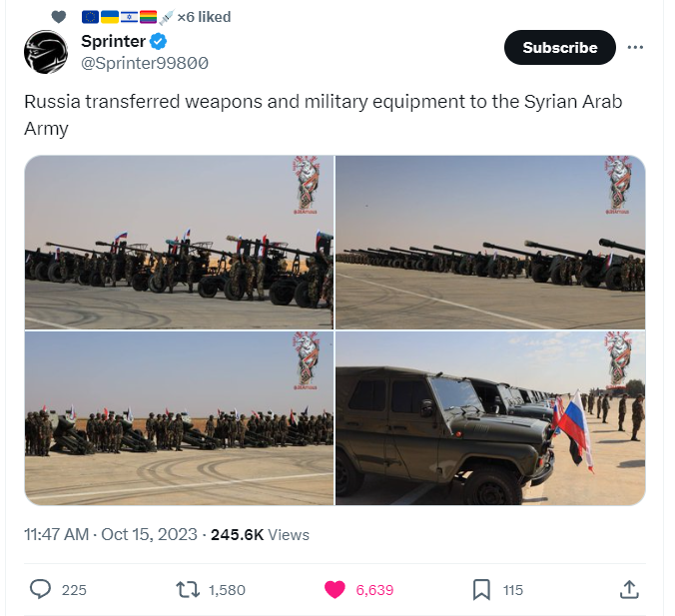Open the three-dot more options menu
The height and width of the screenshot is (616, 675).
(635, 47)
